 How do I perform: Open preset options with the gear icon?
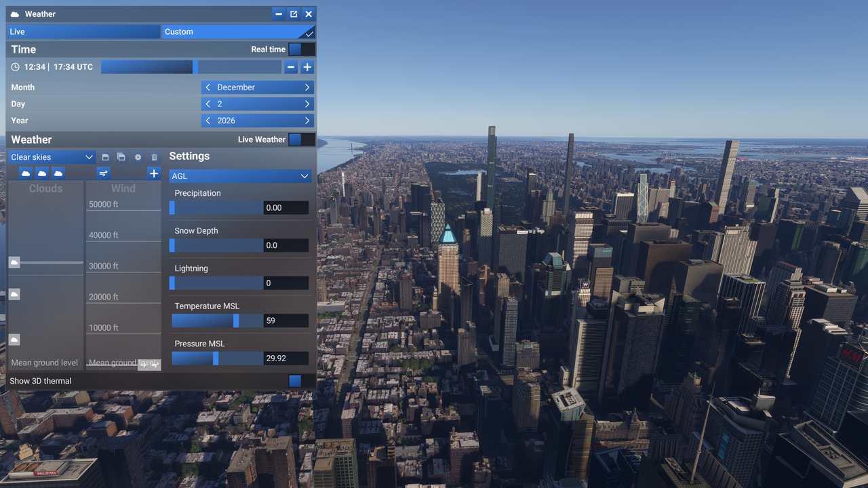(x=138, y=157)
